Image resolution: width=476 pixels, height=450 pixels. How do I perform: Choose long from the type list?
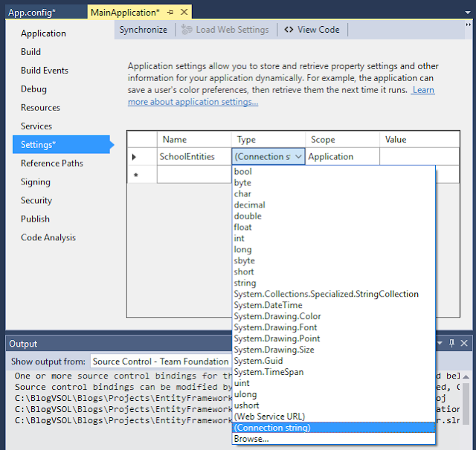coord(334,250)
